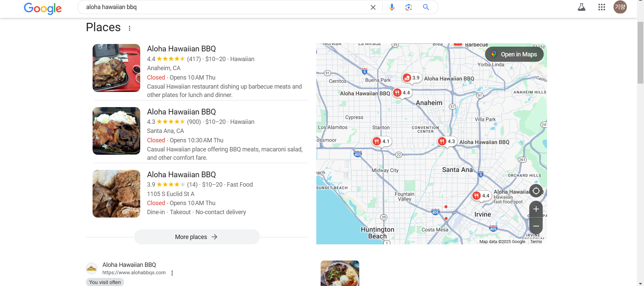Select the 3.9 rated map pin
This screenshot has width=644, height=286.
click(x=412, y=78)
